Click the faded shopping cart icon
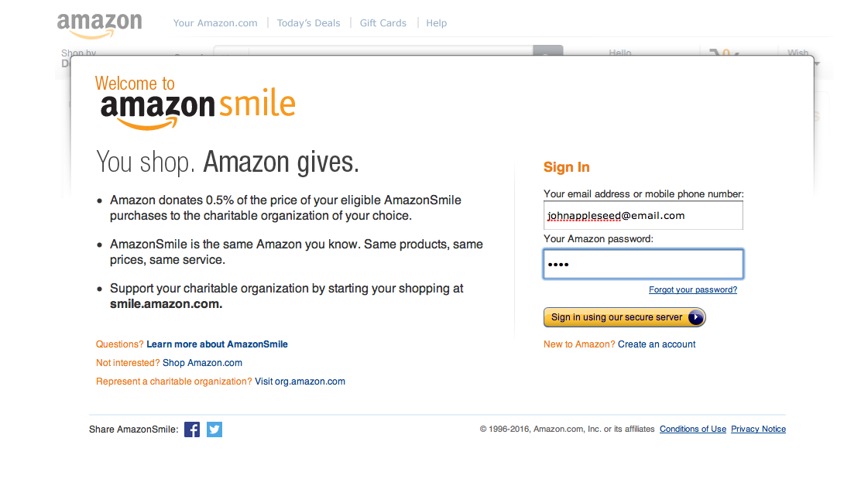The height and width of the screenshot is (503, 868). [723, 53]
